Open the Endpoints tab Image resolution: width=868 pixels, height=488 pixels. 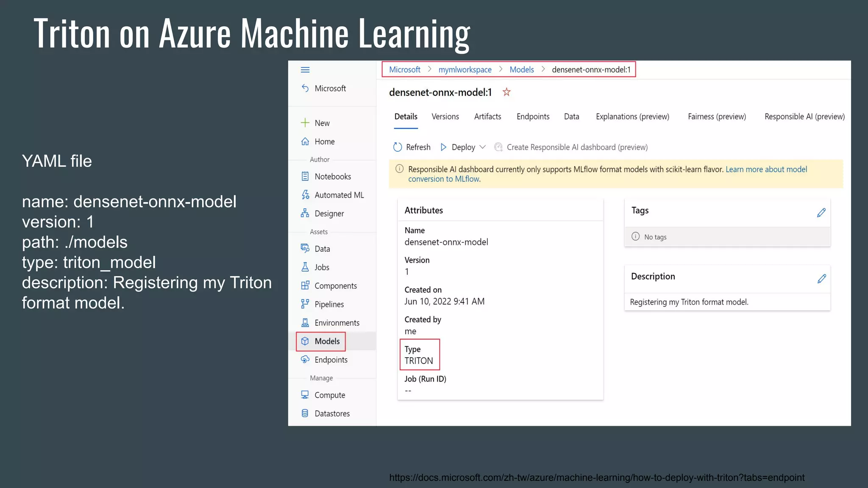click(533, 116)
